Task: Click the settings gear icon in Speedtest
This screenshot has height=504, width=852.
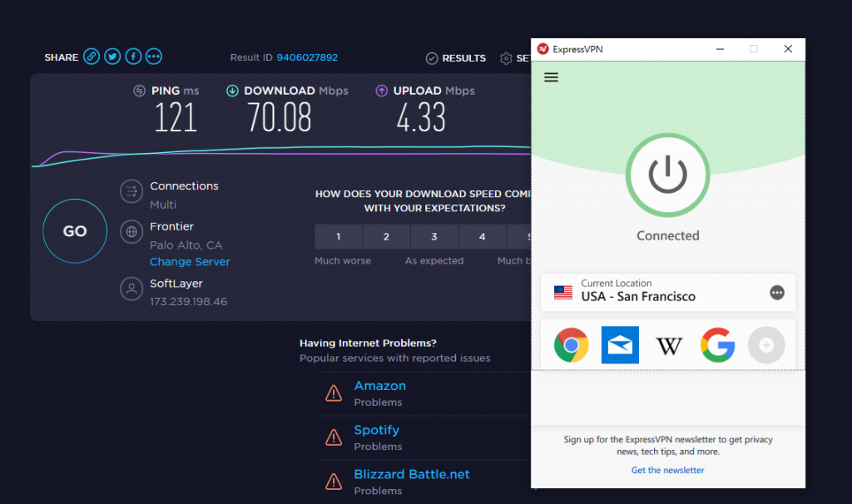Action: pos(506,58)
